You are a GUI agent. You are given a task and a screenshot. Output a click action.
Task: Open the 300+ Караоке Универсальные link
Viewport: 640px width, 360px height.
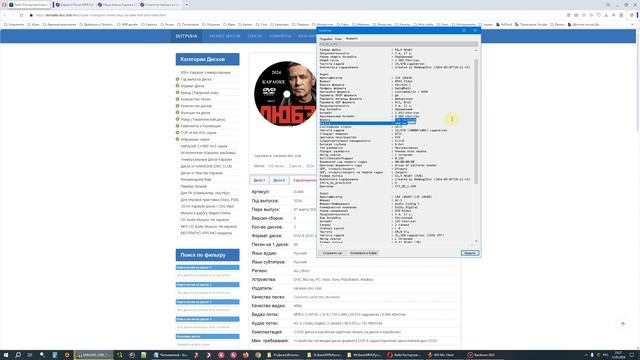click(205, 73)
